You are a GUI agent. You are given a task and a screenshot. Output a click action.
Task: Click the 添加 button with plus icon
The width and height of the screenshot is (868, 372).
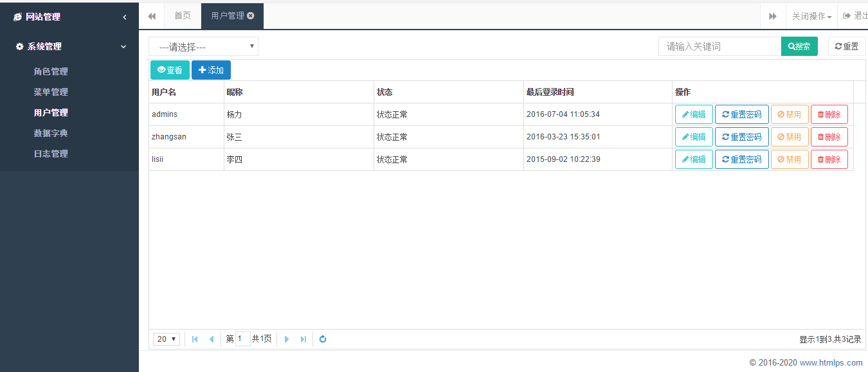pyautogui.click(x=211, y=70)
